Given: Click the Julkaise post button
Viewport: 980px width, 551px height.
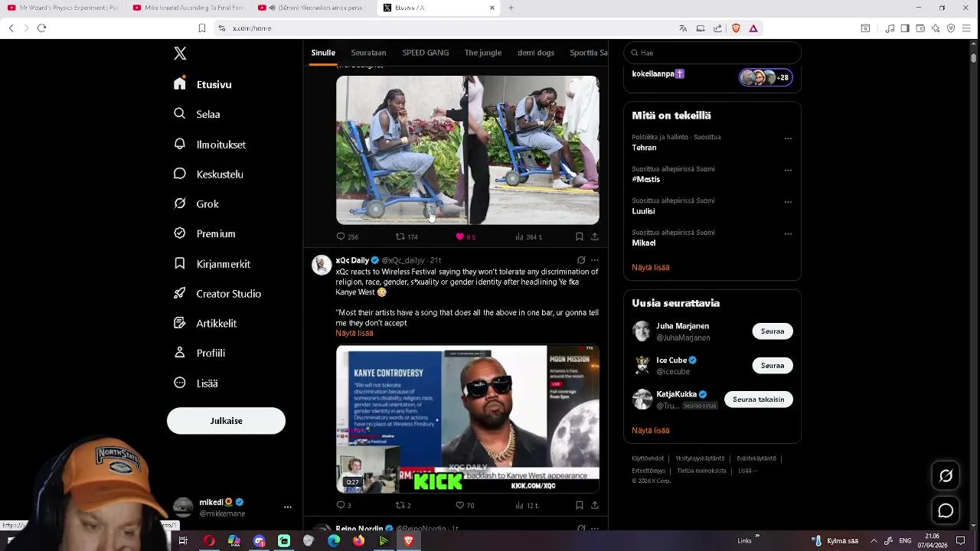Looking at the screenshot, I should [226, 421].
